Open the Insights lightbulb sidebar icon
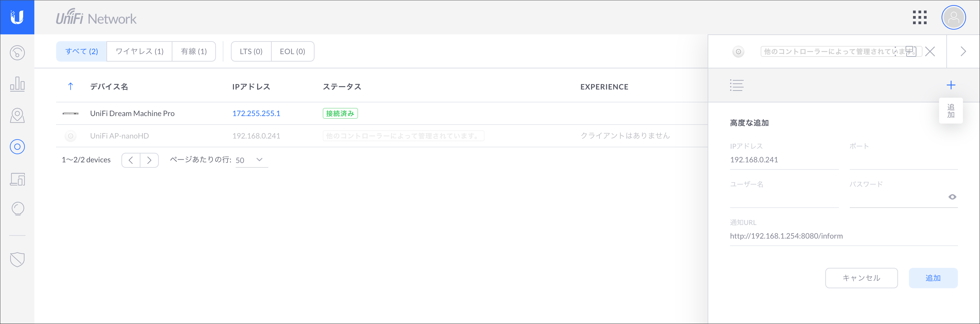Viewport: 980px width, 324px height. (17, 209)
